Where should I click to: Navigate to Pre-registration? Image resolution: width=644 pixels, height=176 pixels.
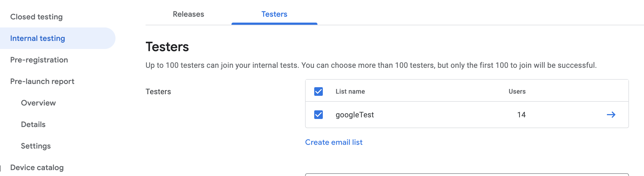pos(39,60)
